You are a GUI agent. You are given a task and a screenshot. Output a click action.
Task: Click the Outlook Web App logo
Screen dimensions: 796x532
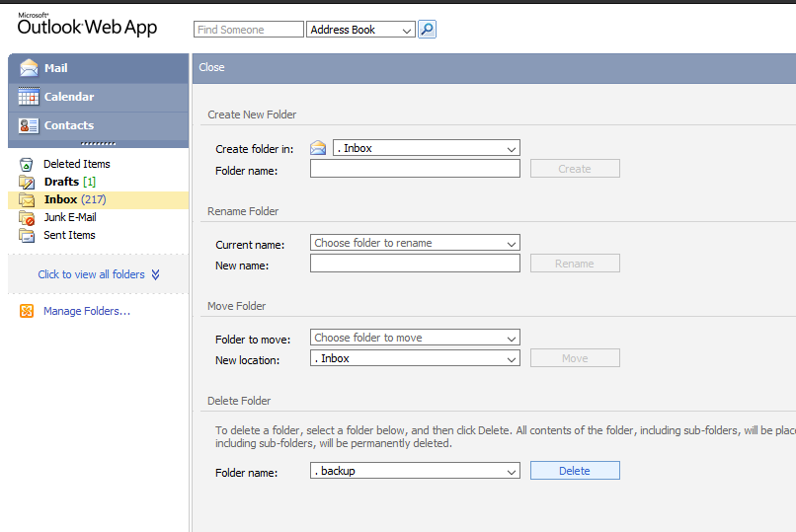click(x=87, y=26)
